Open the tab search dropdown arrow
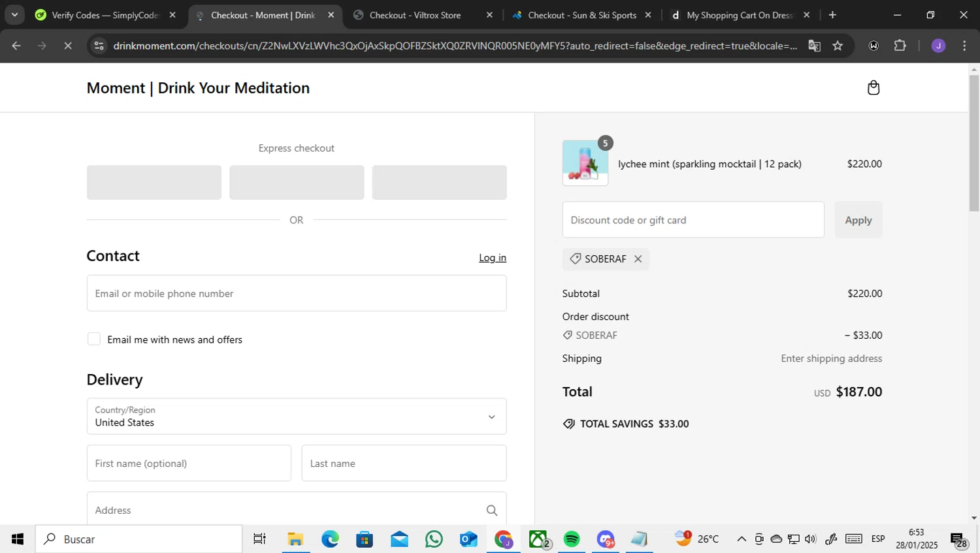 point(14,15)
